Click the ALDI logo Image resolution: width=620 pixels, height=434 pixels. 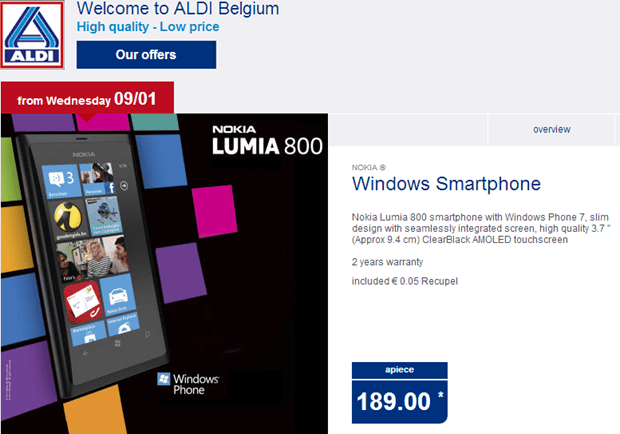(32, 35)
